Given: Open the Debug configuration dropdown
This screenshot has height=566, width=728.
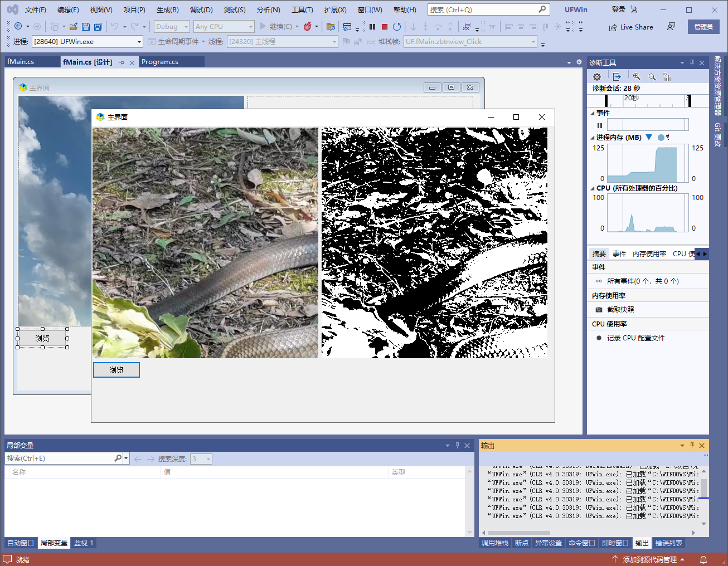Looking at the screenshot, I should (172, 27).
